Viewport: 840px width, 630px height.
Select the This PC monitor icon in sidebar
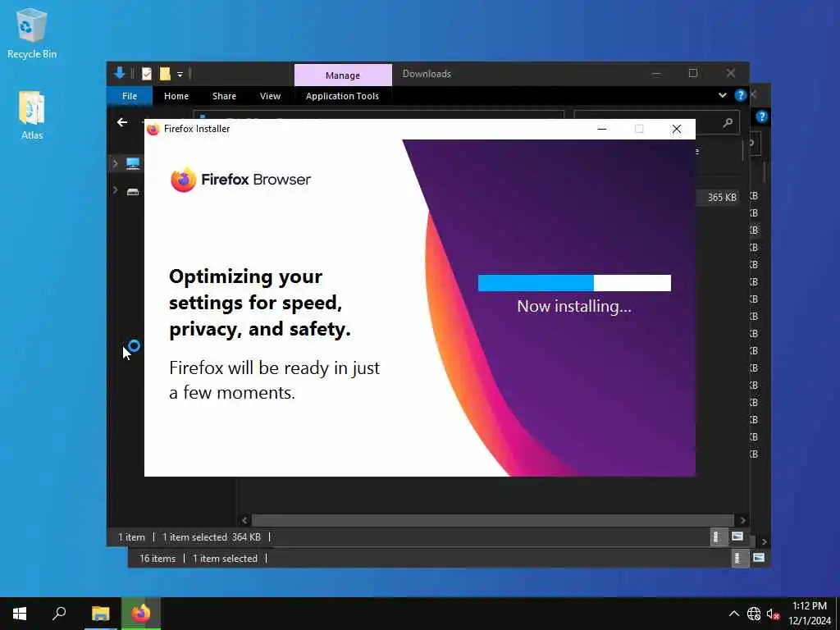[133, 163]
